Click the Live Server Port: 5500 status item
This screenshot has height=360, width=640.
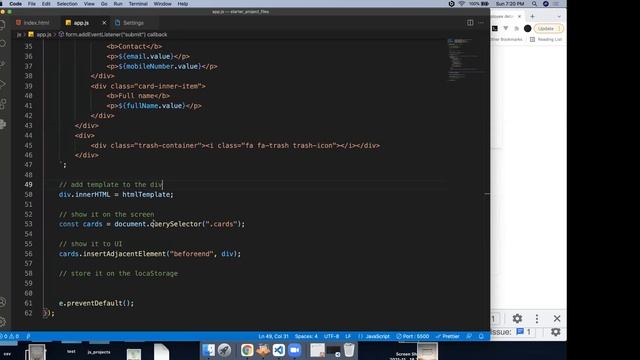coord(413,336)
